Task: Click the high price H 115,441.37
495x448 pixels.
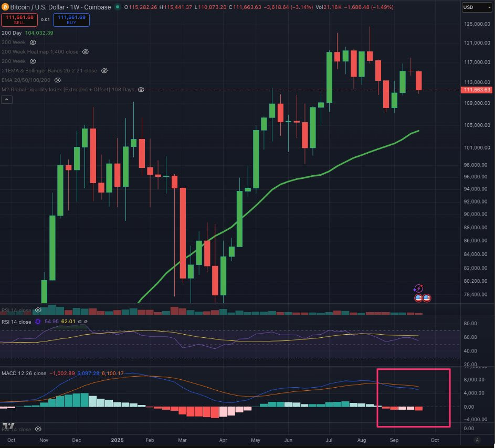Action: coord(175,7)
